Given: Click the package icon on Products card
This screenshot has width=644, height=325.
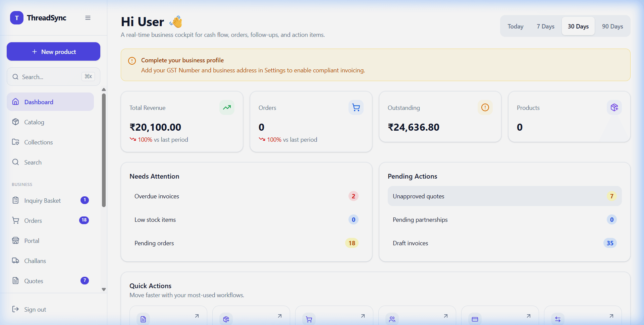Looking at the screenshot, I should (x=614, y=108).
